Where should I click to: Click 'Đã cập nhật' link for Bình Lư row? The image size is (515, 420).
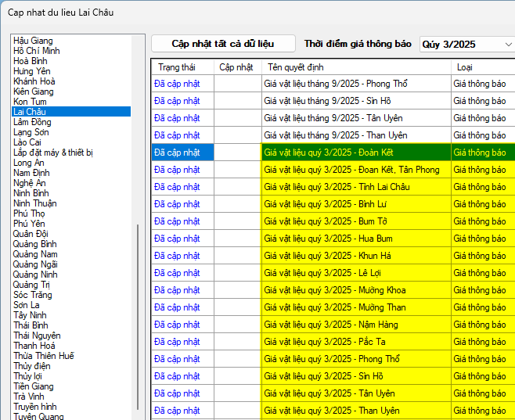click(x=177, y=204)
